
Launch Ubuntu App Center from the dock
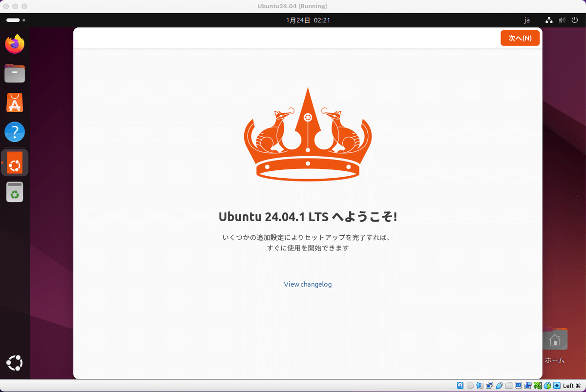pos(15,103)
